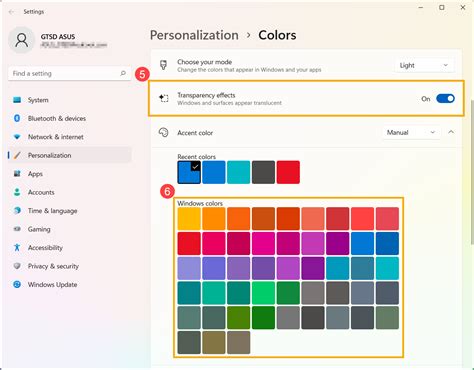Screen dimensions: 474x370
Task: Turn off the Transparency effects toggle
Action: (445, 99)
